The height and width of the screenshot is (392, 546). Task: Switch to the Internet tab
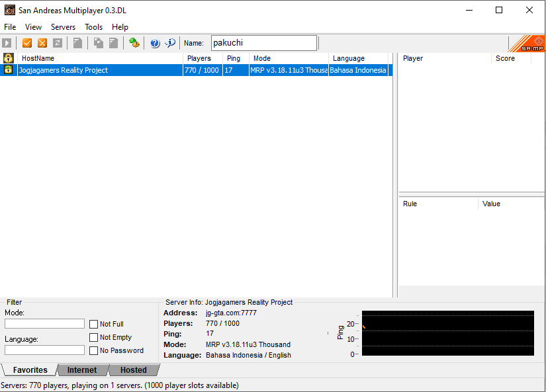pos(82,370)
